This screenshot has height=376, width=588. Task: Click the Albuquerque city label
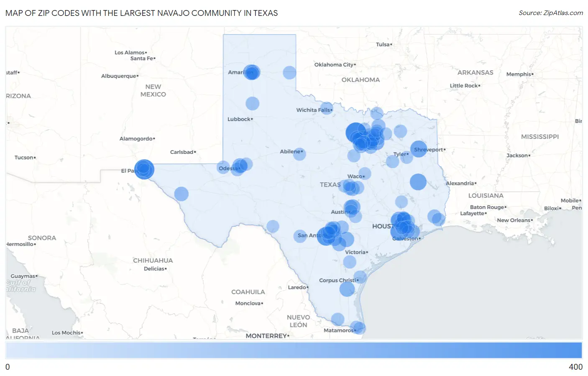click(x=120, y=76)
